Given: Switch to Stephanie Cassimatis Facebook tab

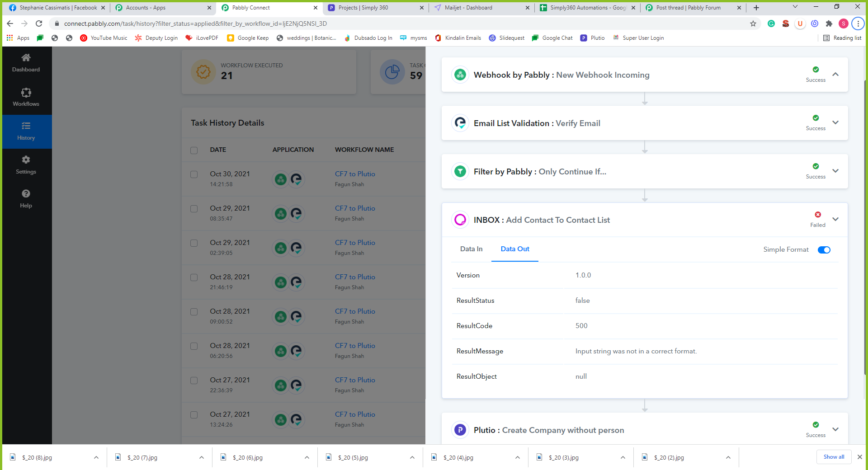Looking at the screenshot, I should (57, 8).
